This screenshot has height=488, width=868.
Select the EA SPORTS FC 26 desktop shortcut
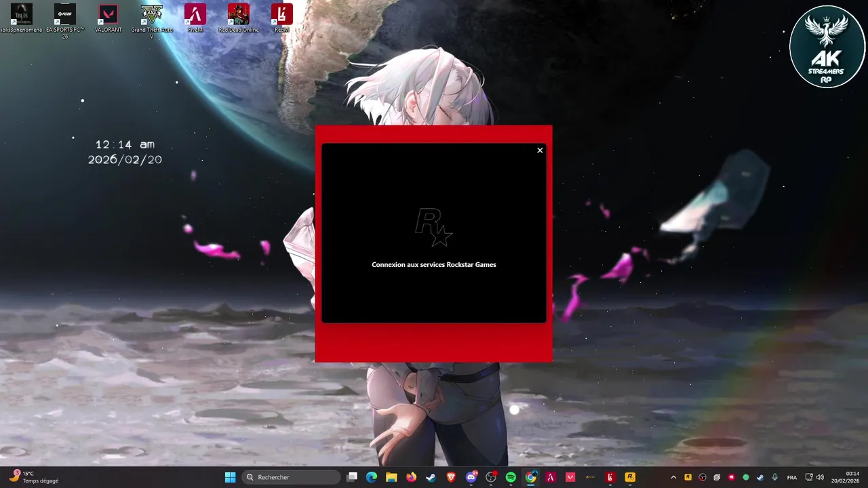(x=65, y=20)
